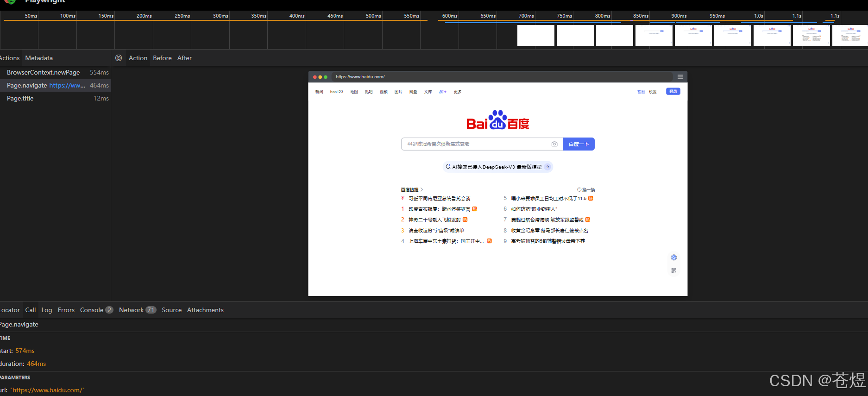
Task: Open the Errors tab
Action: coord(66,310)
